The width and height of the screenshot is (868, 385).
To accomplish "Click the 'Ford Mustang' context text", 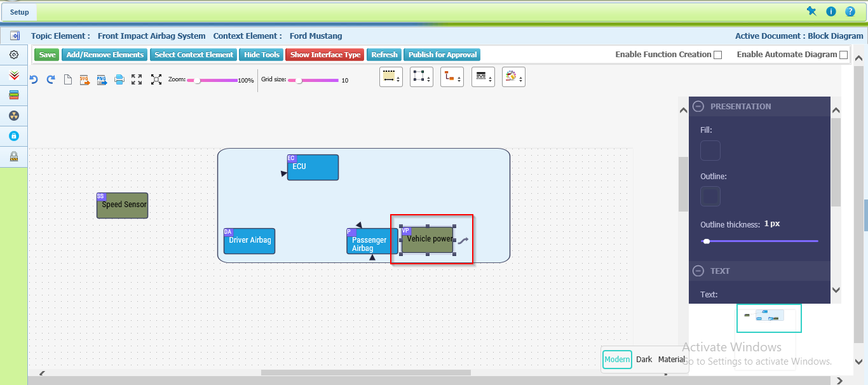I will tap(316, 36).
